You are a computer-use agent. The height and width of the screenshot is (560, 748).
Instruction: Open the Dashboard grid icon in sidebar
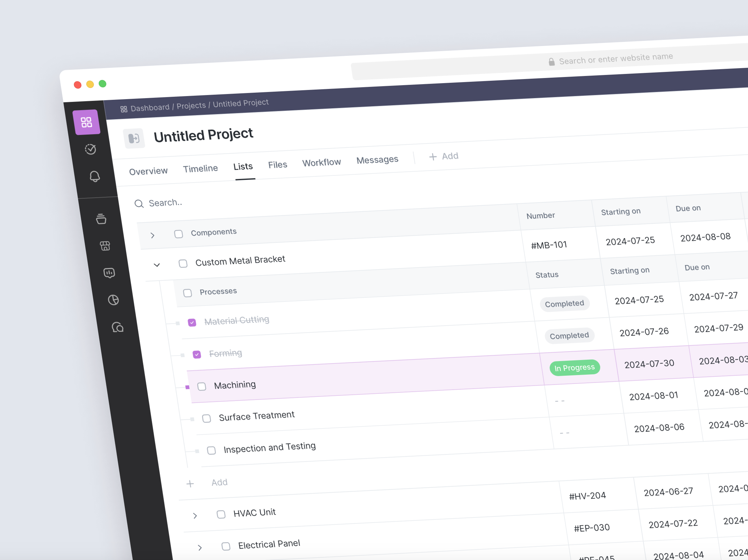click(87, 122)
